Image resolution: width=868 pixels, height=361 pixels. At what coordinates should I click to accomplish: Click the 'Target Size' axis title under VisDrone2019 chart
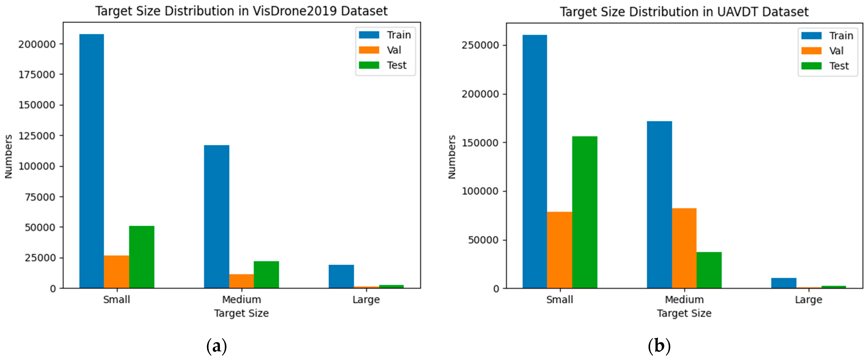point(242,313)
